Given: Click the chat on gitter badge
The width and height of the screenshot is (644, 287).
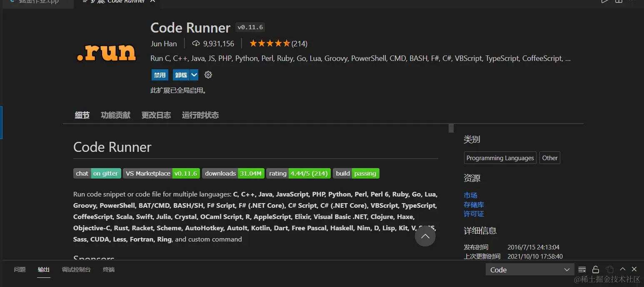Looking at the screenshot, I should click(x=97, y=174).
